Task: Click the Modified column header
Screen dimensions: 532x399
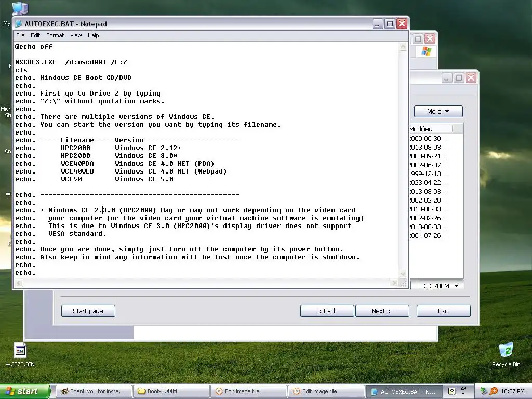Action: 431,129
